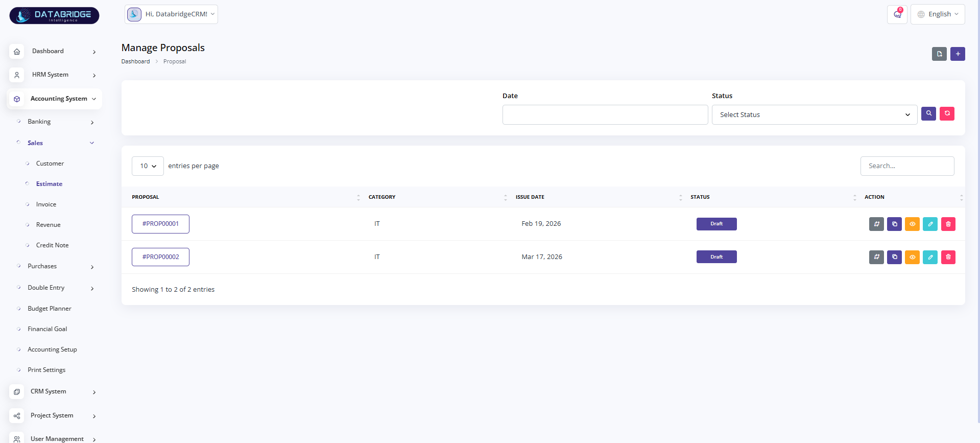Edit #PROP00001 with the pencil icon
Screen dimensions: 980x443
tap(930, 224)
